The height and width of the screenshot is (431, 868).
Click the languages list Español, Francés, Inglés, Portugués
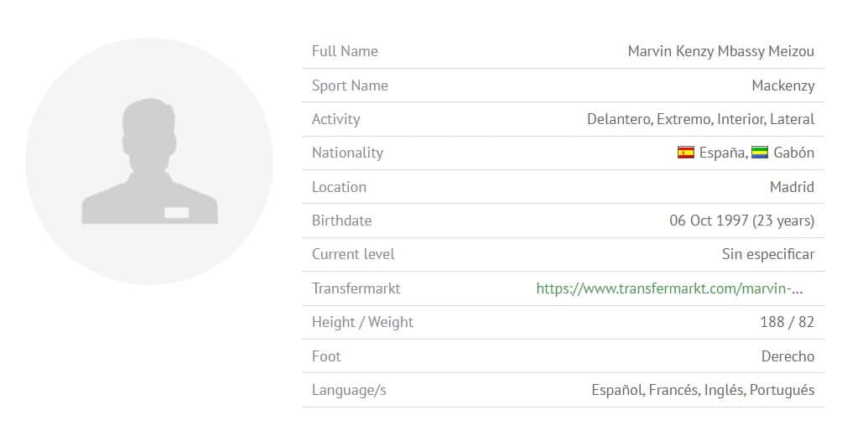coord(703,390)
